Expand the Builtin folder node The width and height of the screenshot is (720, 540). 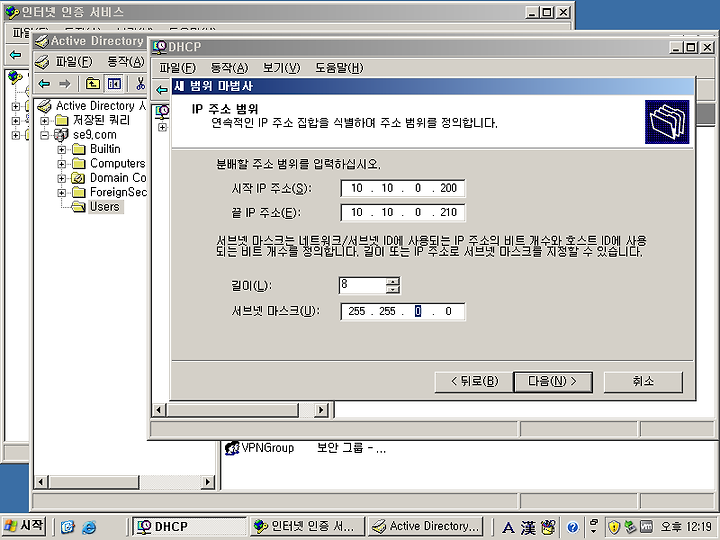coord(62,150)
